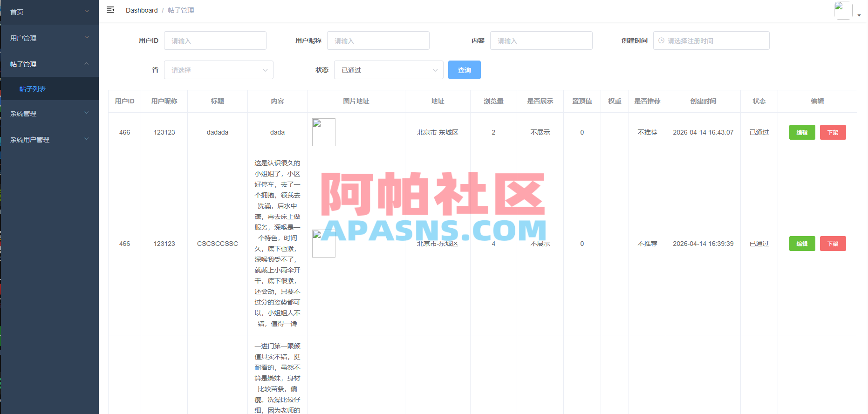Click 编辑 button in CSCSCCSSC row
868x414 pixels.
[x=802, y=244]
